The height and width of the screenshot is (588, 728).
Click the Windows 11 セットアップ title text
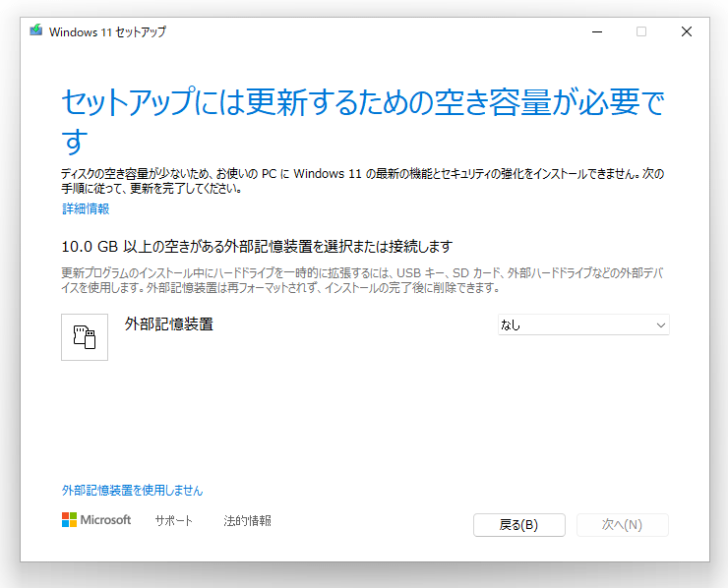pos(107,31)
